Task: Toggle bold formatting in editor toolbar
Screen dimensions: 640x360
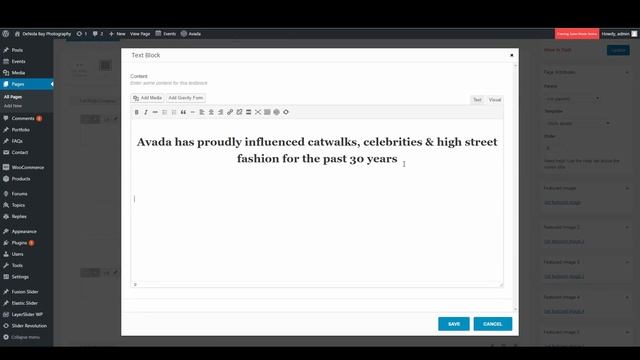Action: [136, 112]
